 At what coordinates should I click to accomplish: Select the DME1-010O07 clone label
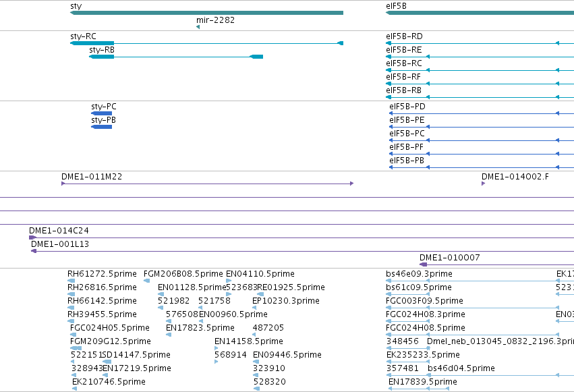pos(449,258)
